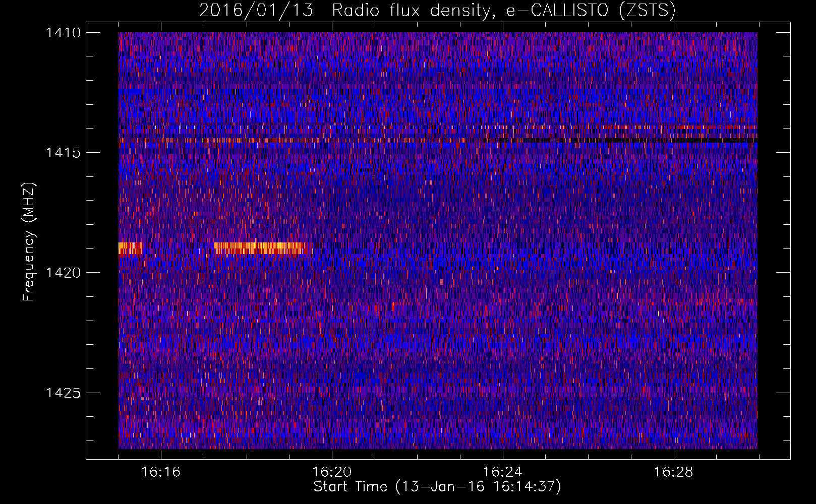Click the 1425 frequency tick label
The image size is (816, 504).
point(63,393)
